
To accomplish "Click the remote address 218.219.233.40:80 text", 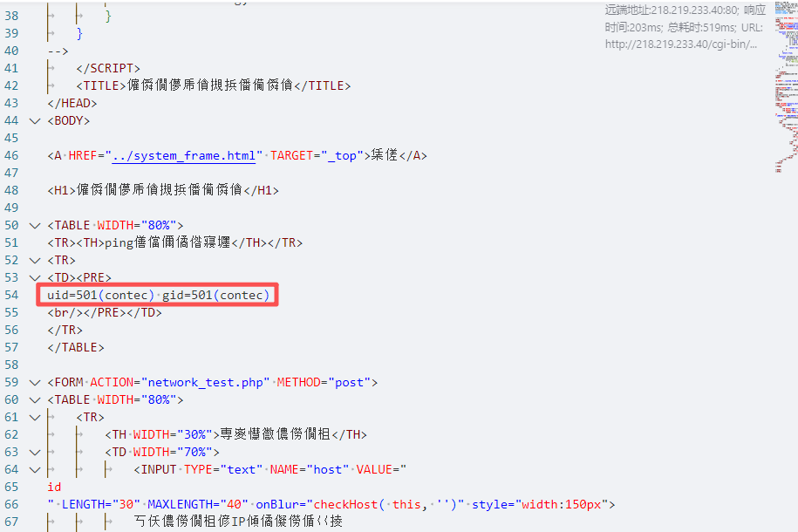I will pyautogui.click(x=695, y=10).
